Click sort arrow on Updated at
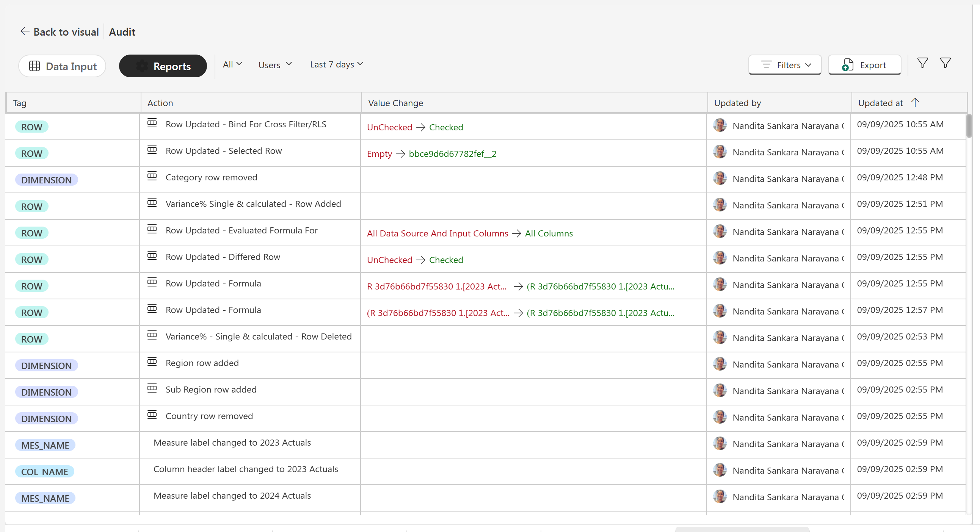 click(x=915, y=103)
